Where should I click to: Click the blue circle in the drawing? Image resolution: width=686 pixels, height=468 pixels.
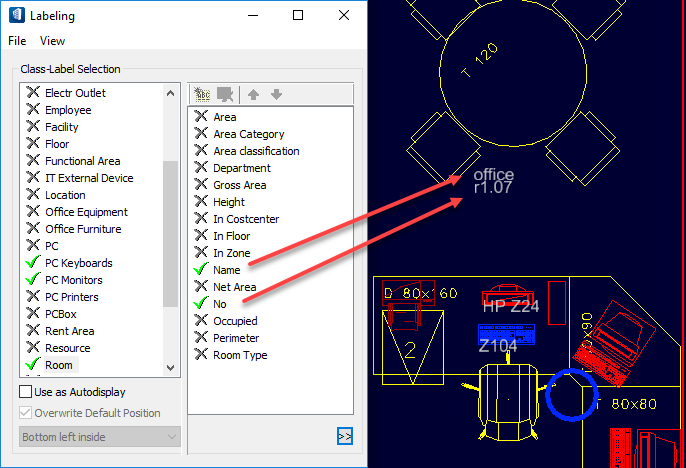click(571, 395)
